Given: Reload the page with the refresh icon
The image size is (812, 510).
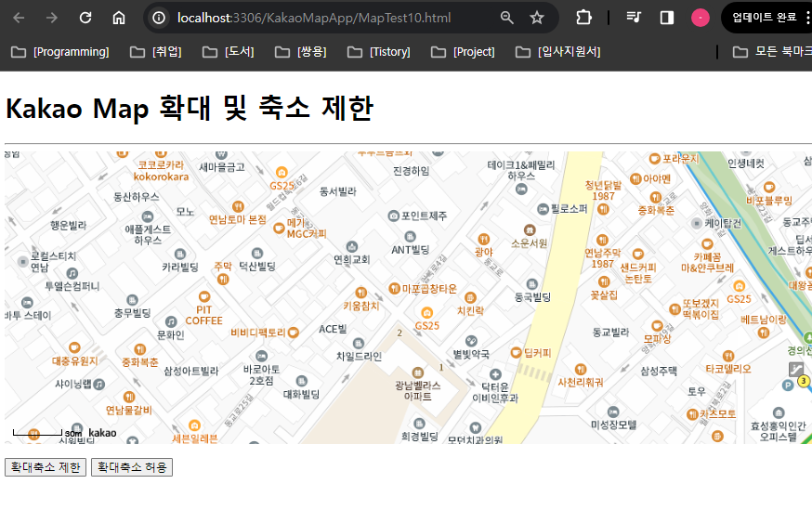Looking at the screenshot, I should pyautogui.click(x=85, y=18).
